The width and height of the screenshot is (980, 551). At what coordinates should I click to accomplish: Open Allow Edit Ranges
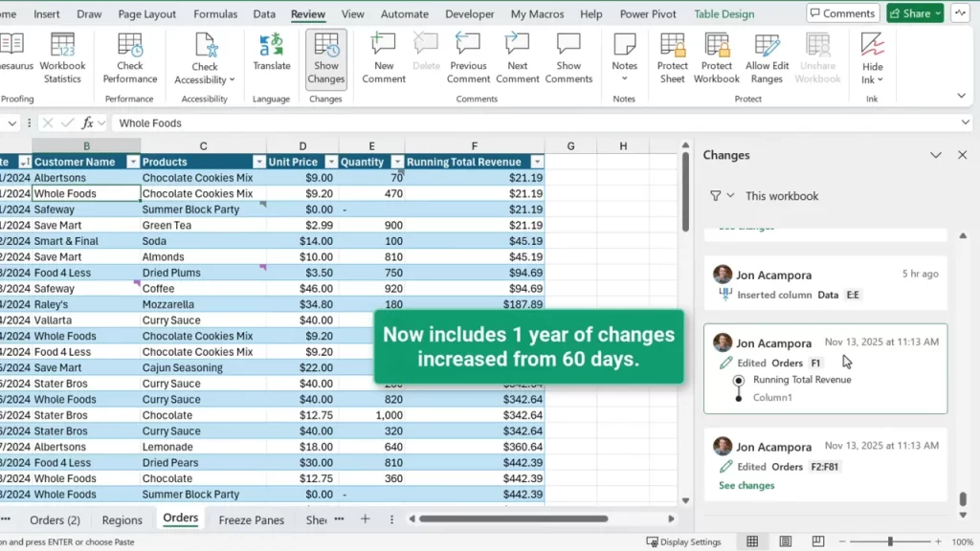(x=767, y=57)
